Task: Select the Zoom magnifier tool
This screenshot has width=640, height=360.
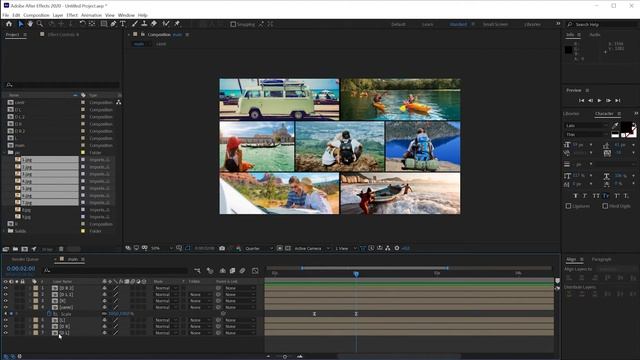Action: click(x=40, y=24)
